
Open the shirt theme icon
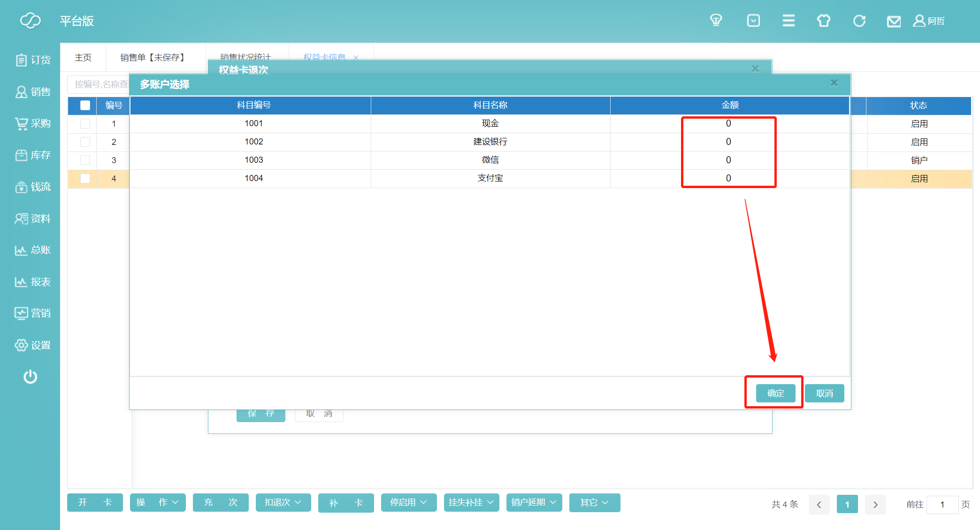point(824,21)
